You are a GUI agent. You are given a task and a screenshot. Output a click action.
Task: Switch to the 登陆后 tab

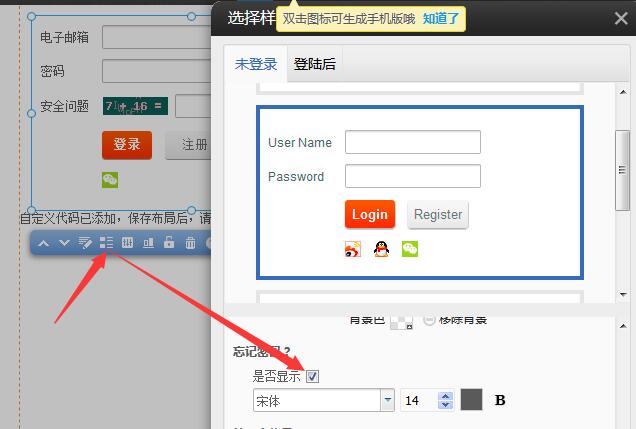tap(314, 64)
